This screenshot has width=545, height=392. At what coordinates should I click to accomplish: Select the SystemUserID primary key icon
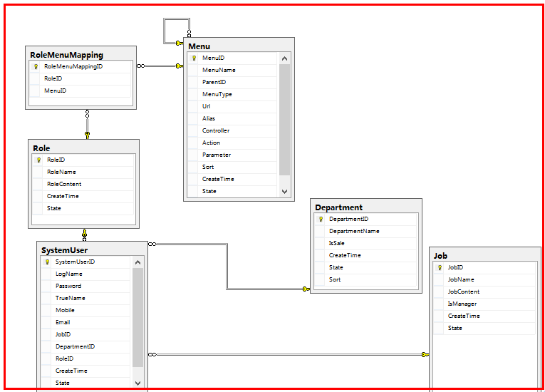tap(47, 262)
